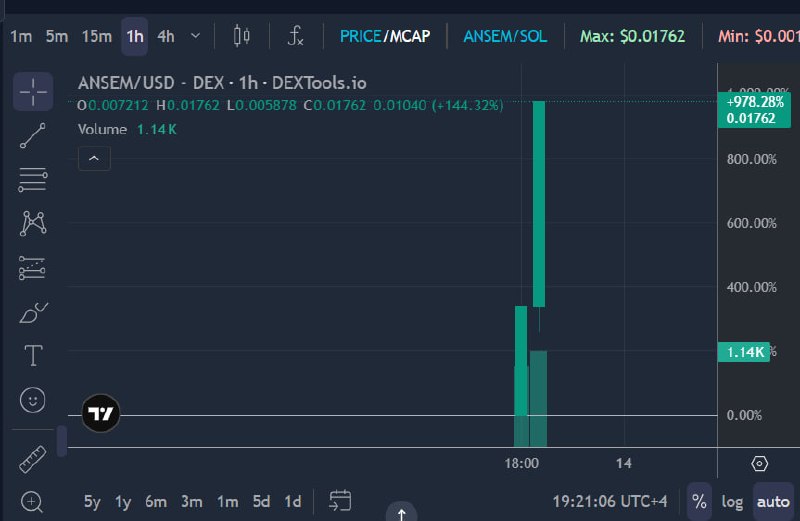Toggle percent scale with % button
This screenshot has height=521, width=800.
click(x=699, y=502)
